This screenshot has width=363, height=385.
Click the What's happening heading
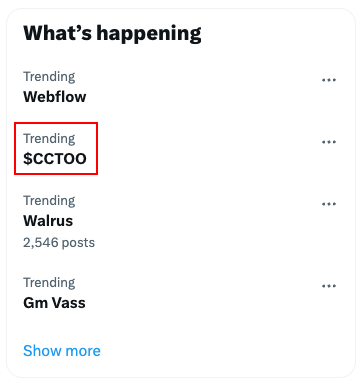coord(112,33)
